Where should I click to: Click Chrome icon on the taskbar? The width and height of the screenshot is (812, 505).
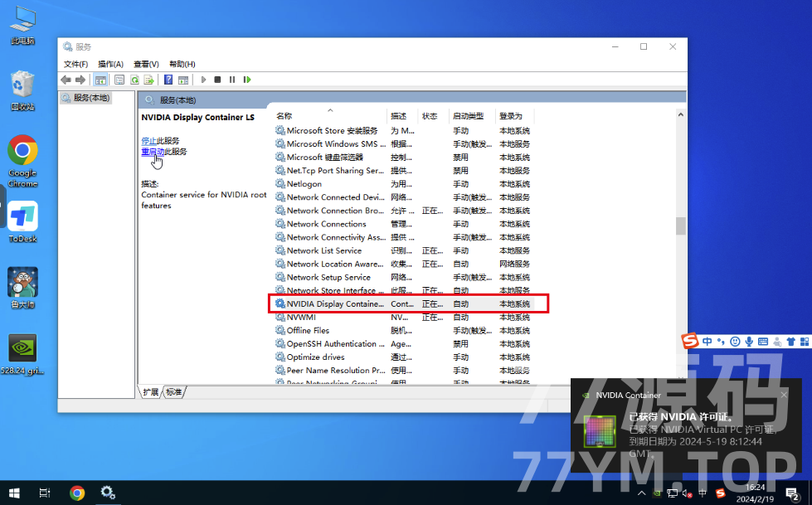click(x=77, y=493)
